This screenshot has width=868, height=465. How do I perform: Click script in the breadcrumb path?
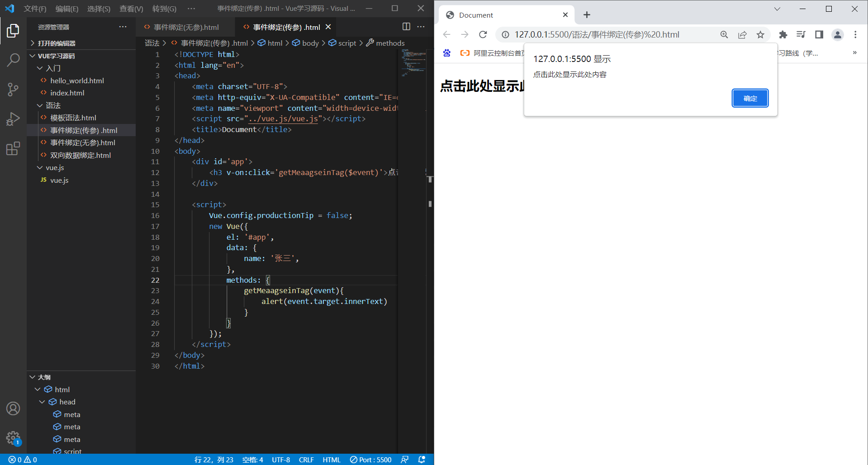(x=342, y=43)
